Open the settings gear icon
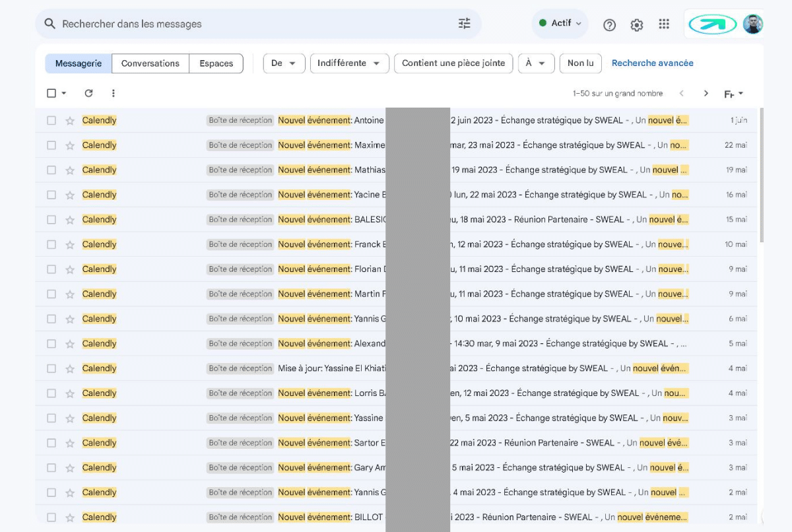This screenshot has height=532, width=792. pos(636,24)
